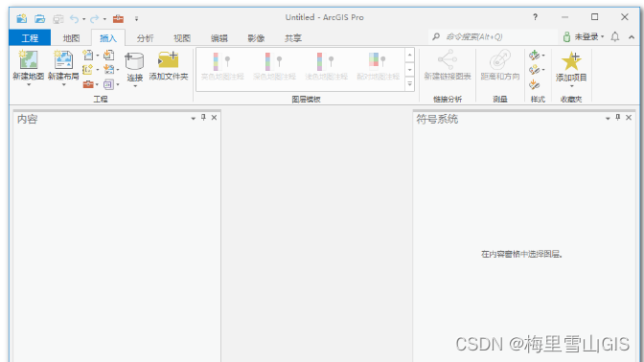The height and width of the screenshot is (362, 644).
Task: Click the Import Map icon in 工程 group
Action: (x=109, y=55)
